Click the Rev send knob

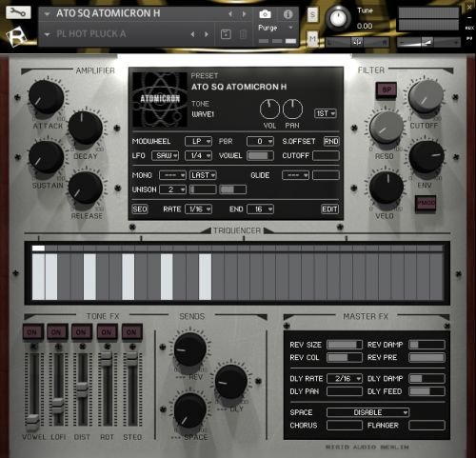(190, 349)
